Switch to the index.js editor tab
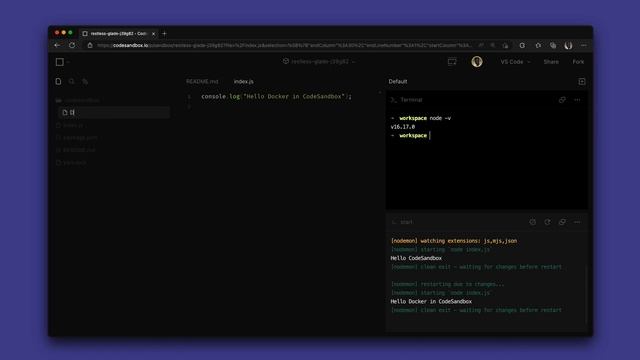640x360 pixels. [244, 81]
